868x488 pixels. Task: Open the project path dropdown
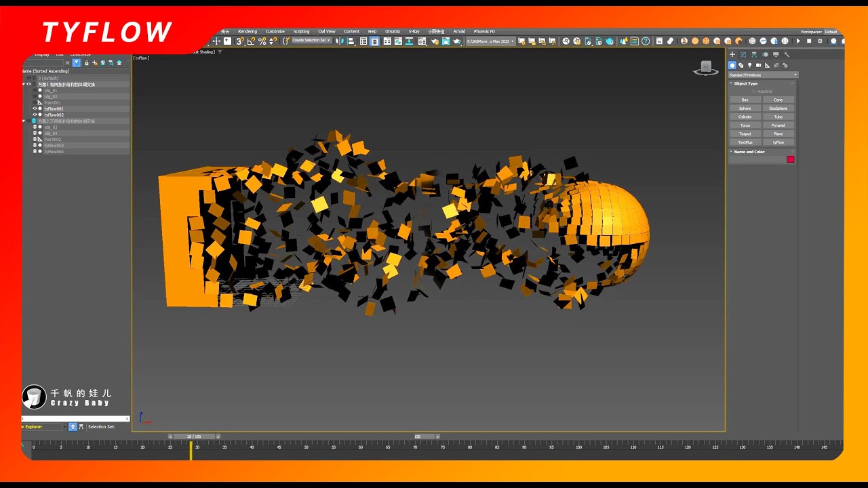click(490, 41)
